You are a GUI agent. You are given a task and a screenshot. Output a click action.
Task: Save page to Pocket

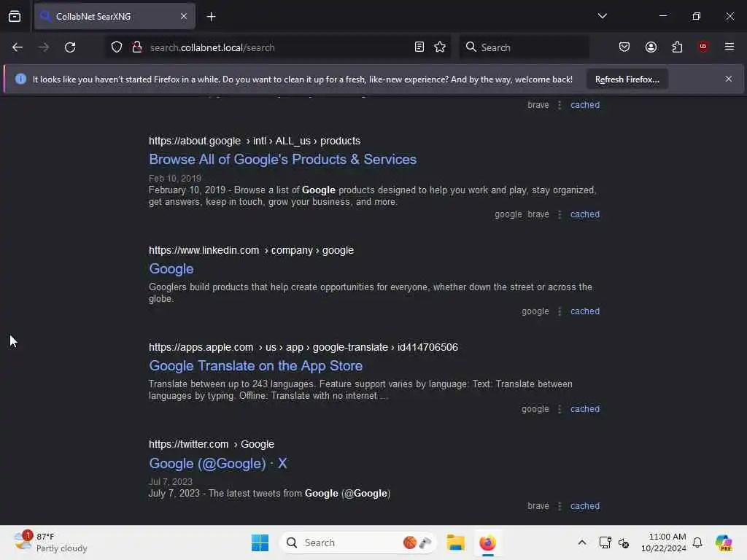click(624, 47)
